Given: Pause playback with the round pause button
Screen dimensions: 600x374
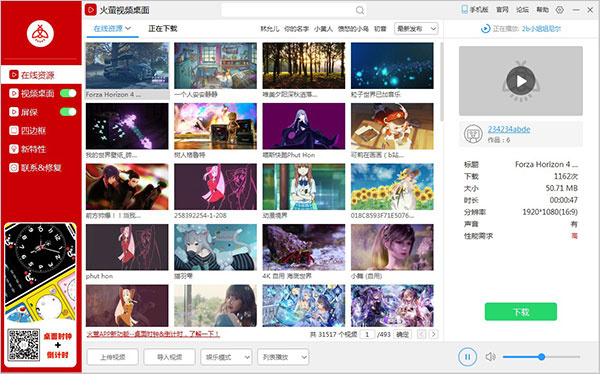Looking at the screenshot, I should (467, 357).
